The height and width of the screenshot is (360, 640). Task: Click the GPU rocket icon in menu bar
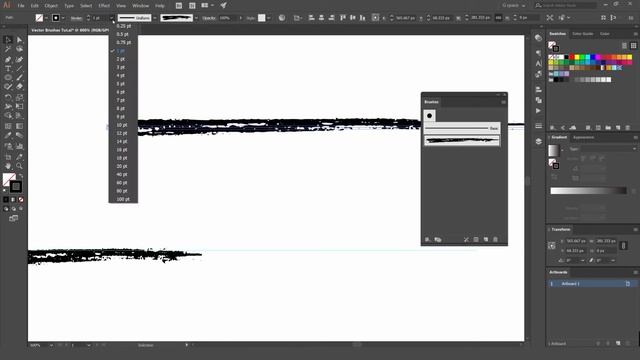click(x=223, y=5)
